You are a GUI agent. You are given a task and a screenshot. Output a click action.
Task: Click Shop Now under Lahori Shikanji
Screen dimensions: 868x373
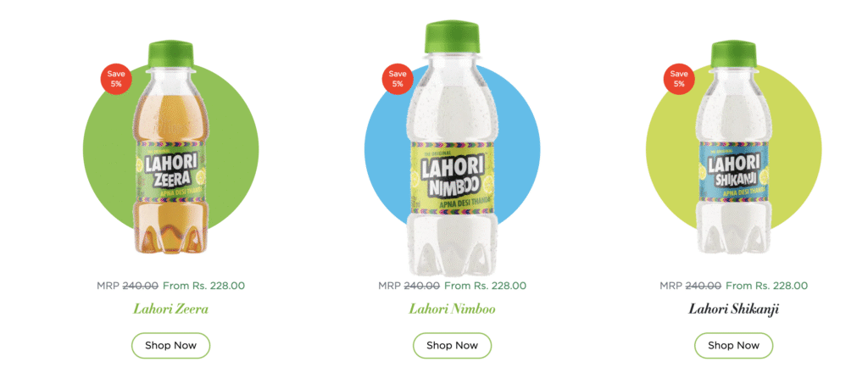tap(733, 345)
